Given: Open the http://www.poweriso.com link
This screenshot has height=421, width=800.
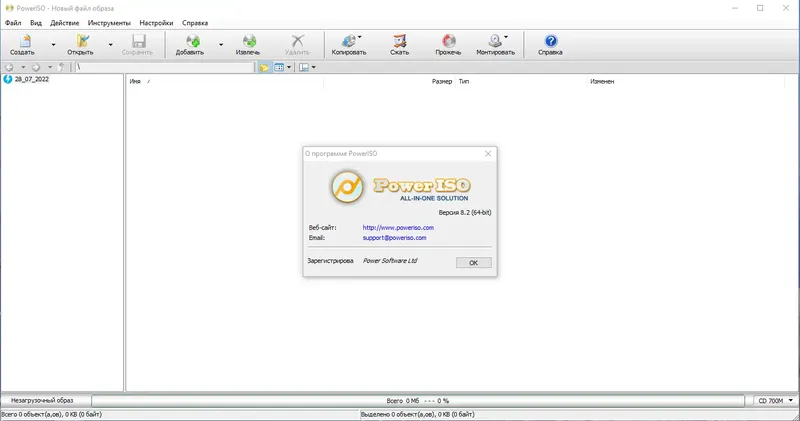Looking at the screenshot, I should click(x=398, y=228).
